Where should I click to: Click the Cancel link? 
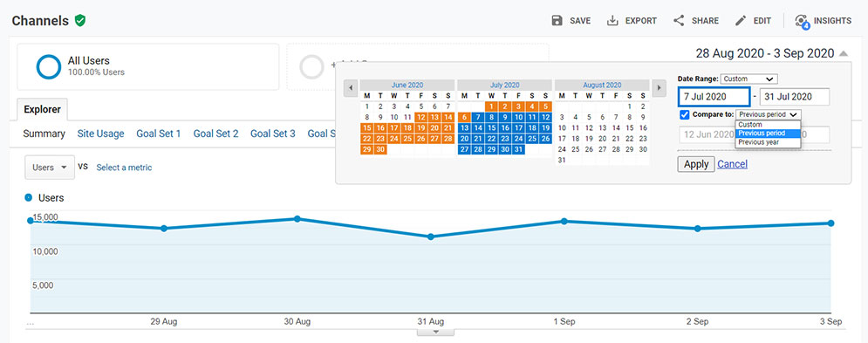733,164
